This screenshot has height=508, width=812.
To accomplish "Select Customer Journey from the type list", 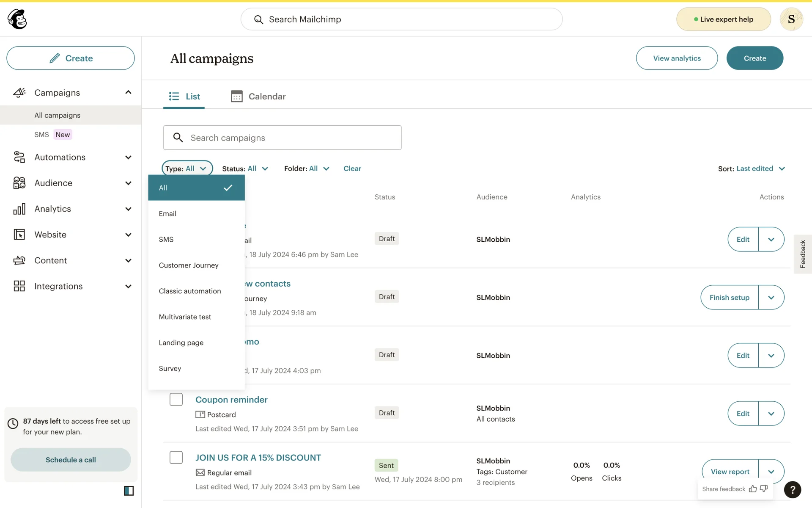I will [x=189, y=265].
